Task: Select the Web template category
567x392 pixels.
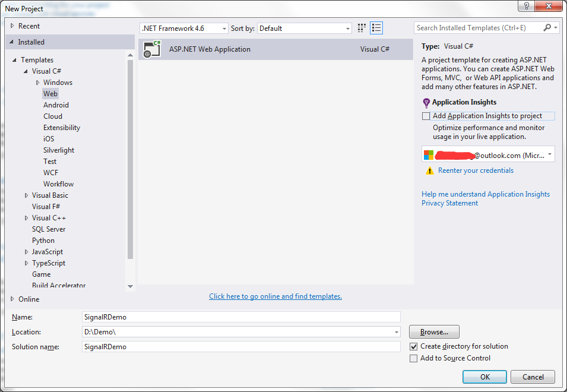Action: [50, 94]
